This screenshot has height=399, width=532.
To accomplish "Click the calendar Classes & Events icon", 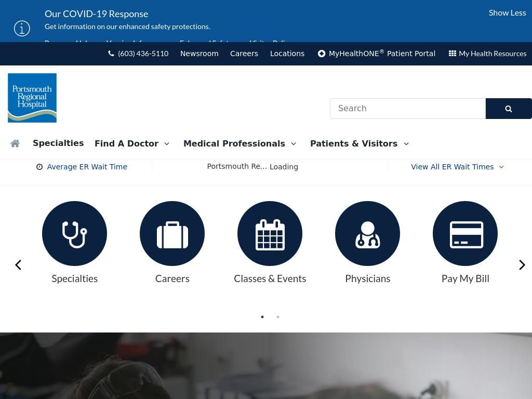I will [270, 233].
